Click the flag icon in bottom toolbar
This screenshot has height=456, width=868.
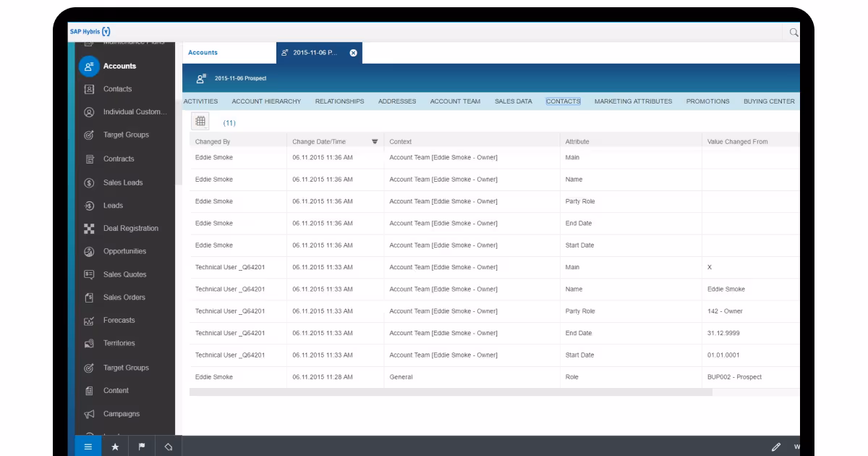pos(142,447)
